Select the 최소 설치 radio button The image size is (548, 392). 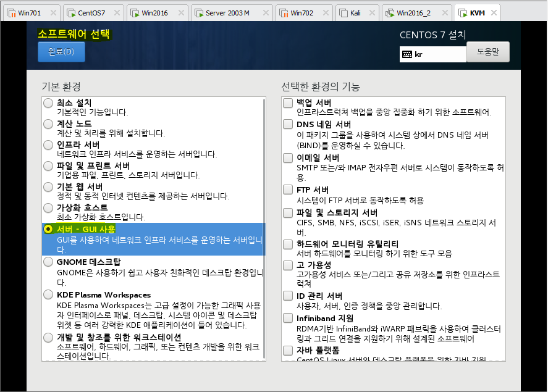click(x=48, y=103)
